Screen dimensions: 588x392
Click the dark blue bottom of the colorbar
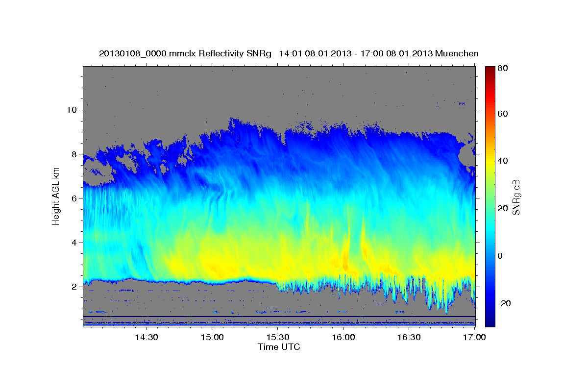(x=490, y=322)
